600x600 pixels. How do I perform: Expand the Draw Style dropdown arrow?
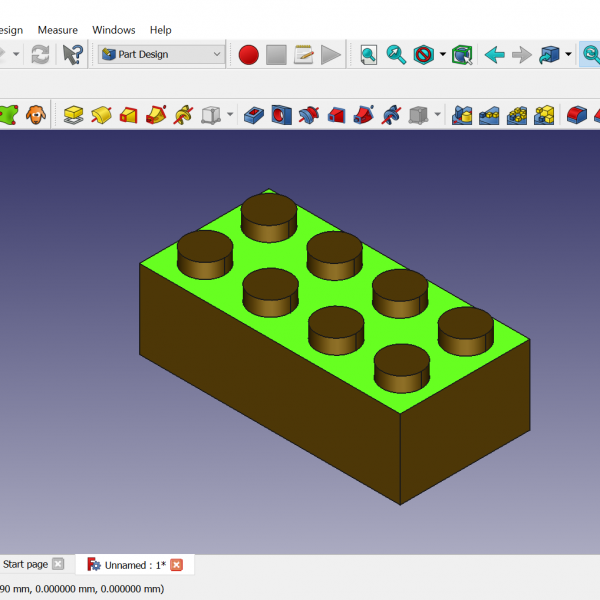442,55
